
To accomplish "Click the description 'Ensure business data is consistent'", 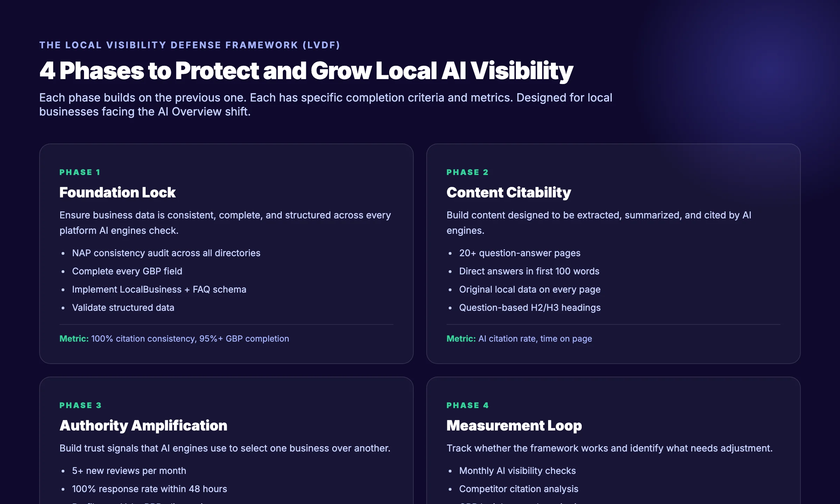I will click(x=225, y=223).
